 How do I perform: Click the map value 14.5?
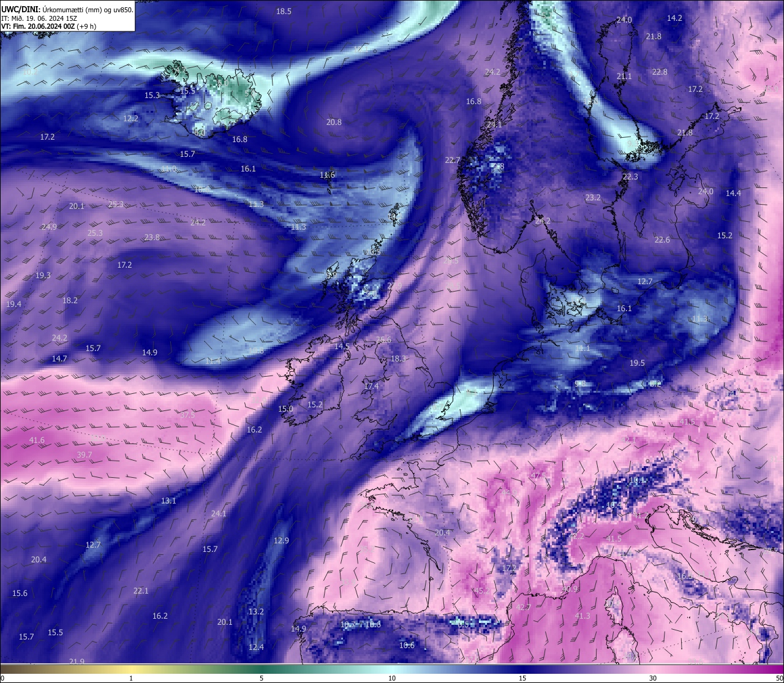tap(342, 346)
